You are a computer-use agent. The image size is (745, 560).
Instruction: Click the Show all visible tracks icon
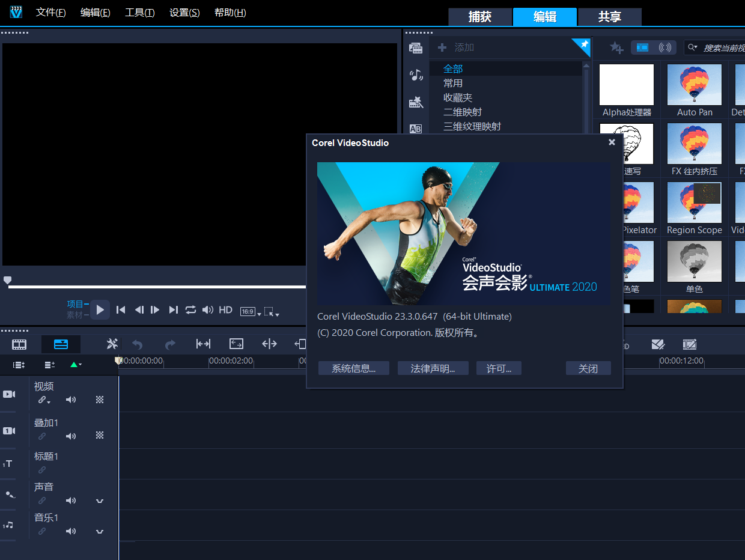[19, 365]
